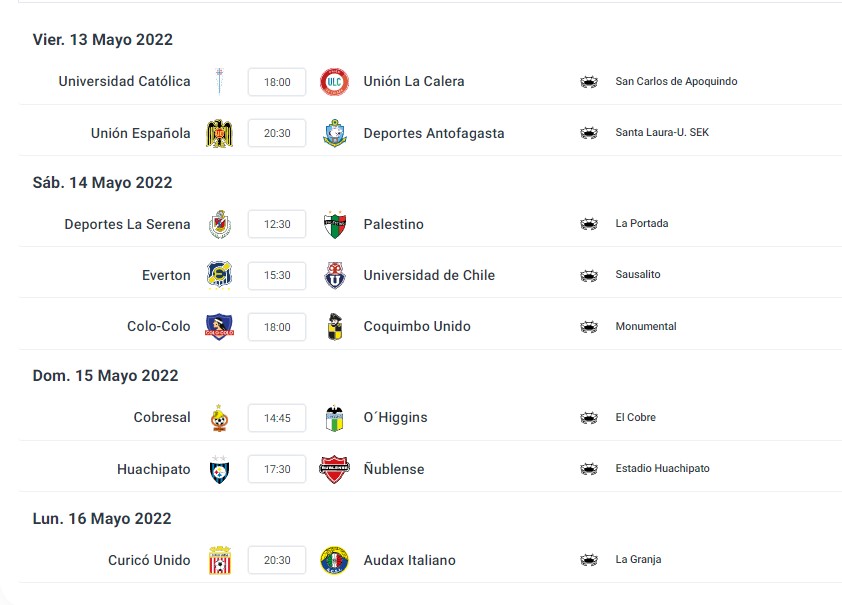
Task: Select the 14:45 Cobresal kickoff box
Action: pyautogui.click(x=277, y=418)
